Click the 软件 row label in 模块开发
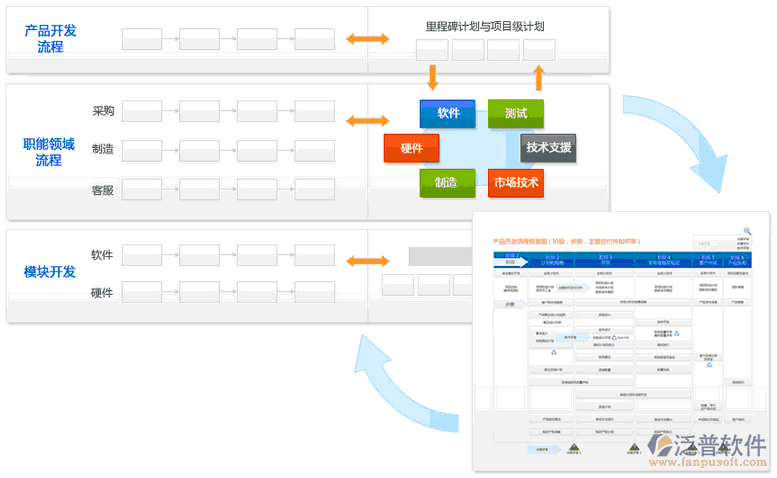This screenshot has height=478, width=777. click(102, 255)
